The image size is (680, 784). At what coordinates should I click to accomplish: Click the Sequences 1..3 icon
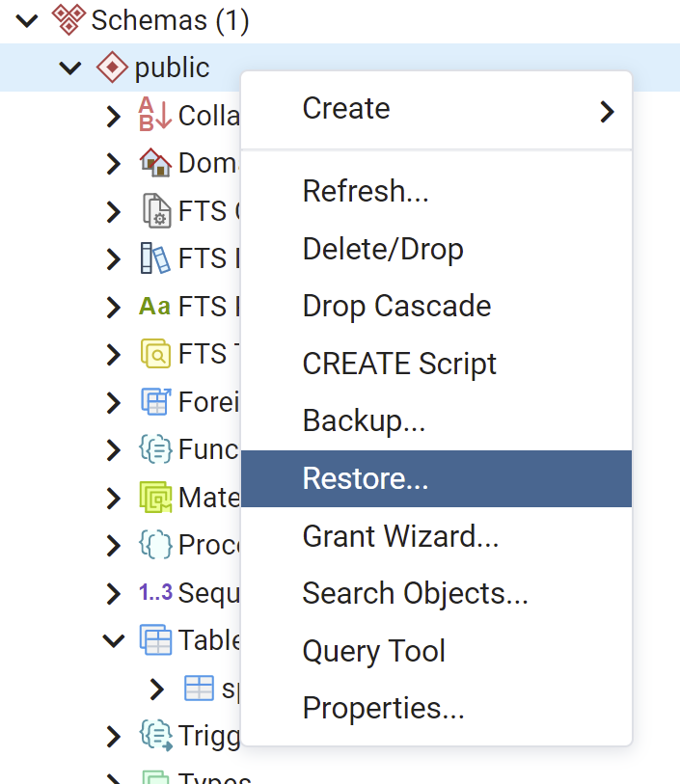point(154,592)
